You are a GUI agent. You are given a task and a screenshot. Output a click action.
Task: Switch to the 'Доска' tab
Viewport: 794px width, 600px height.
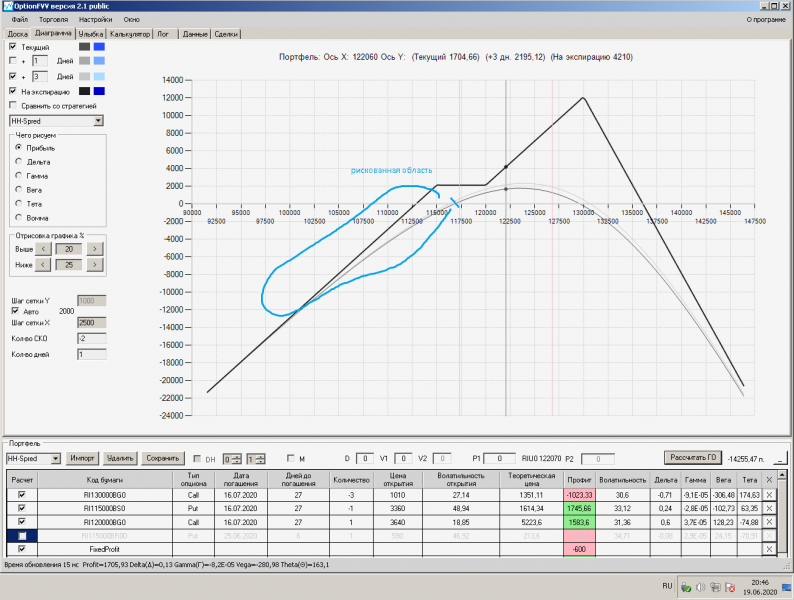coord(17,34)
